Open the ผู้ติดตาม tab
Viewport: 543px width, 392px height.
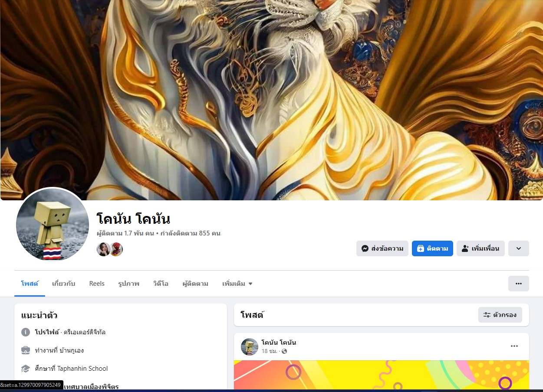[x=195, y=284]
